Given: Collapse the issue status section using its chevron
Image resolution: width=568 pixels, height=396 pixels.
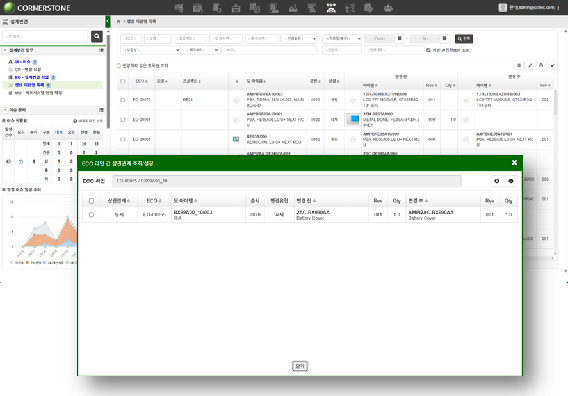Looking at the screenshot, I should (5, 110).
